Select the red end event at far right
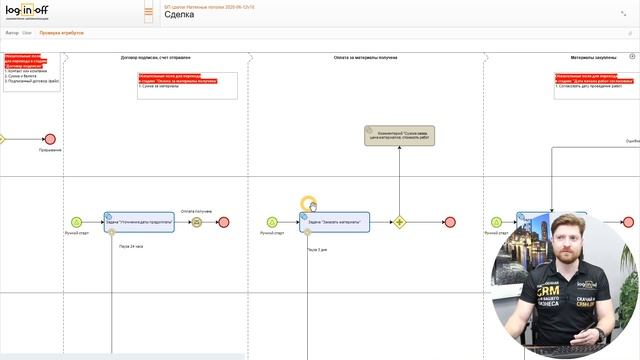The image size is (640, 360). 628,222
